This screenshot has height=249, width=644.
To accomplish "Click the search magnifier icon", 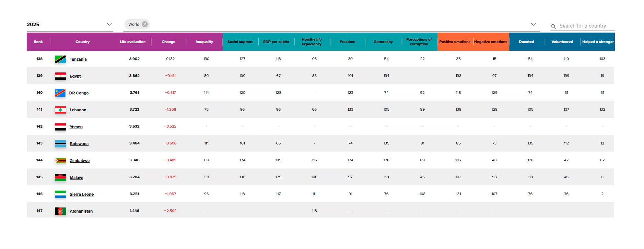I will (x=554, y=26).
